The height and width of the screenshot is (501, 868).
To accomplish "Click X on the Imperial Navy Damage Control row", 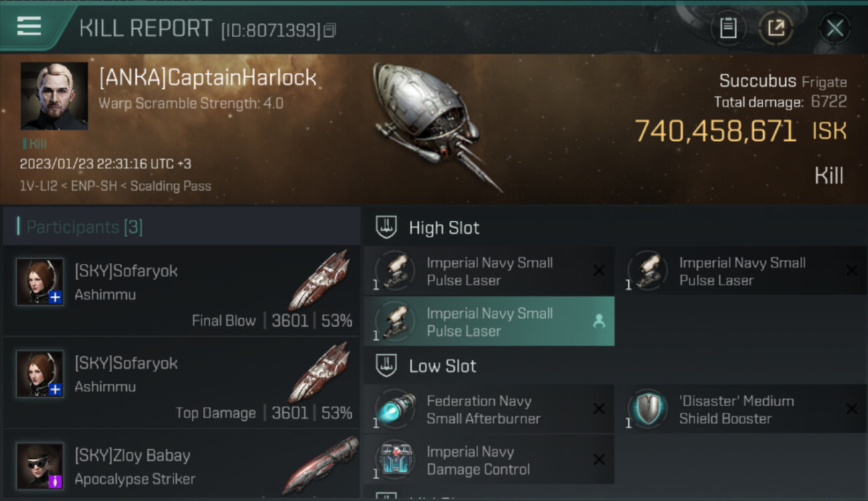I will click(x=599, y=460).
